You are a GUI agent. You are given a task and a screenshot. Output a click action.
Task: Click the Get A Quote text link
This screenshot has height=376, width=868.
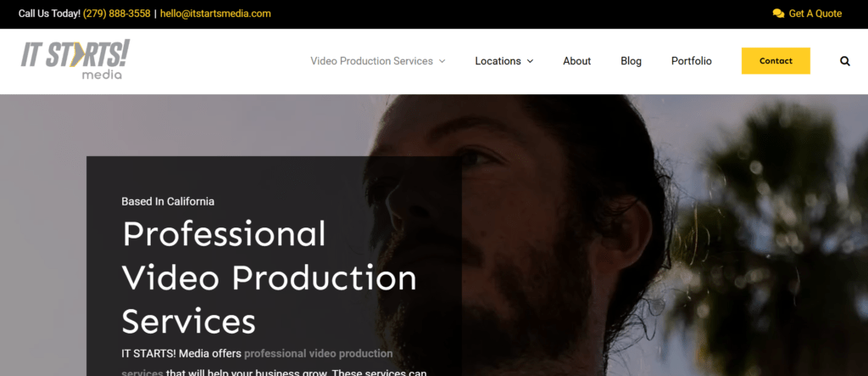(x=815, y=14)
